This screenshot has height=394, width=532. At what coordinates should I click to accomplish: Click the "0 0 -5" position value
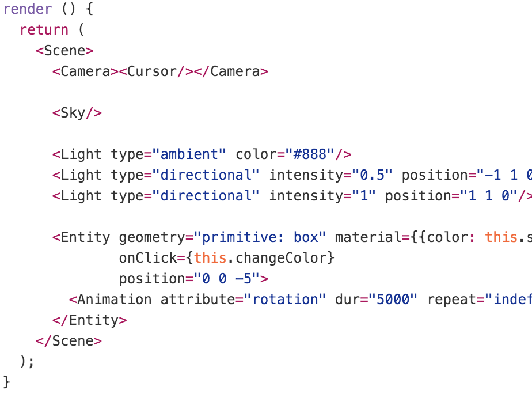[227, 279]
